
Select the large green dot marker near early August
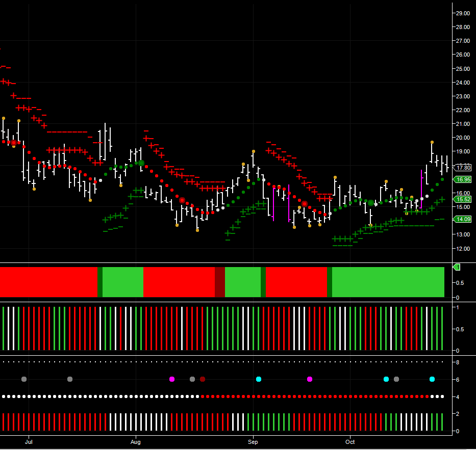pyautogui.click(x=141, y=163)
